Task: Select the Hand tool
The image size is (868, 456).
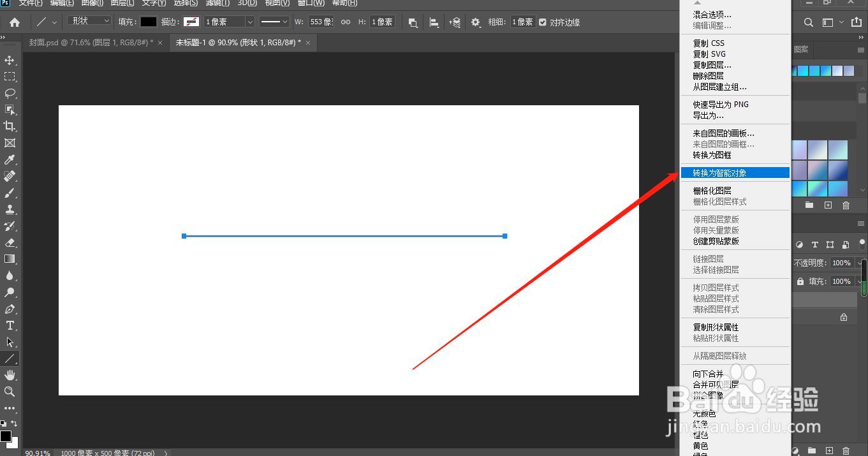Action: pyautogui.click(x=10, y=375)
